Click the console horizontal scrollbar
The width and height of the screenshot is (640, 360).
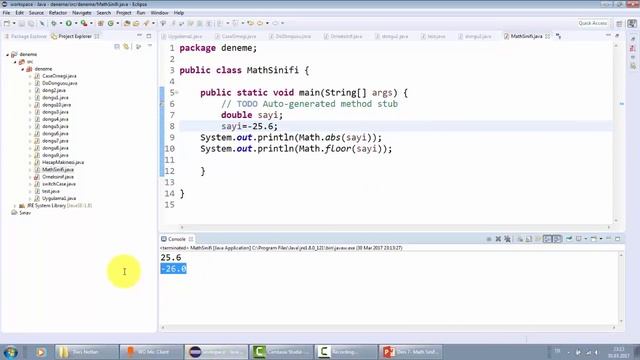tap(388, 327)
